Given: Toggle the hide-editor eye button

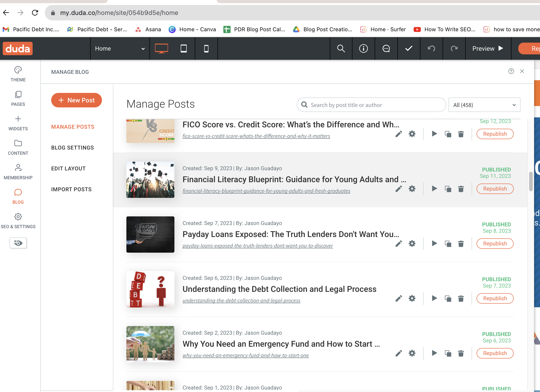Looking at the screenshot, I should click(x=18, y=243).
